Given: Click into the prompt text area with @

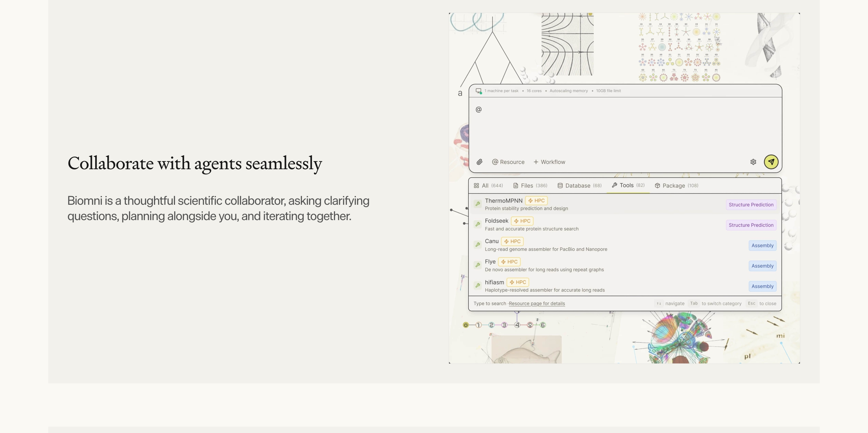Looking at the screenshot, I should coord(625,126).
